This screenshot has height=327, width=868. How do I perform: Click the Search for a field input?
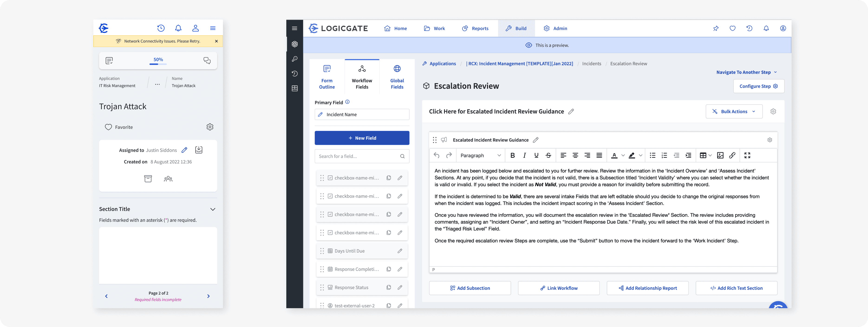coord(357,156)
